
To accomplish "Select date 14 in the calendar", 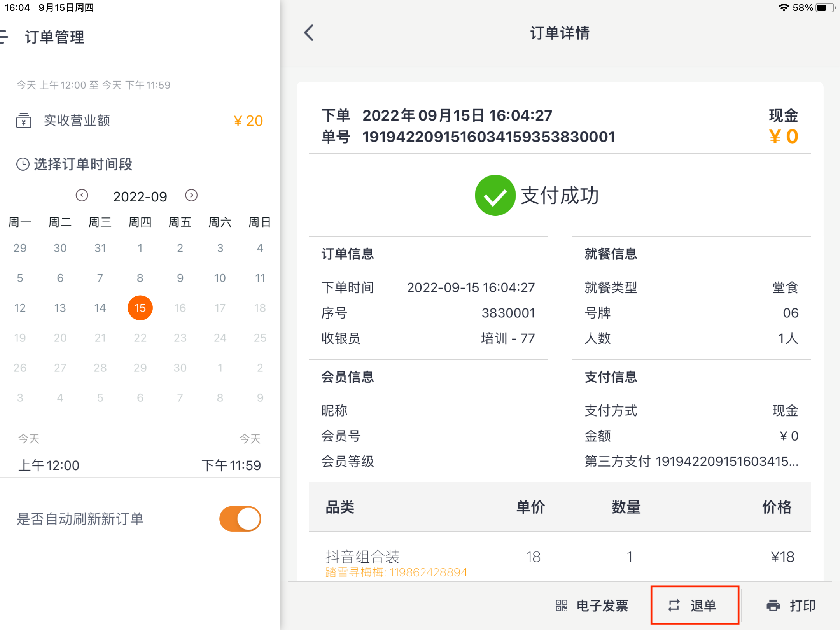I will pos(100,308).
